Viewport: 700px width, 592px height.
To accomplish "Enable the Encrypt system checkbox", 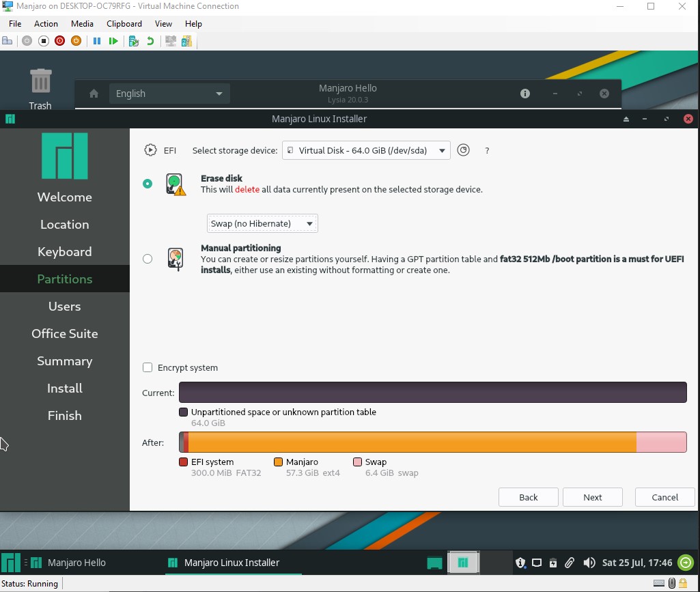I will [x=148, y=367].
